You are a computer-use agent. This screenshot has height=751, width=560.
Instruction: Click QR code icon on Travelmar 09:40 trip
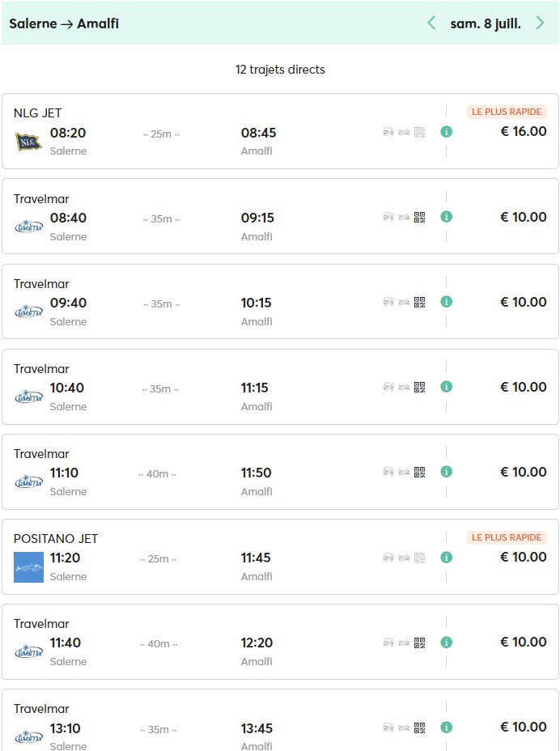(x=419, y=302)
